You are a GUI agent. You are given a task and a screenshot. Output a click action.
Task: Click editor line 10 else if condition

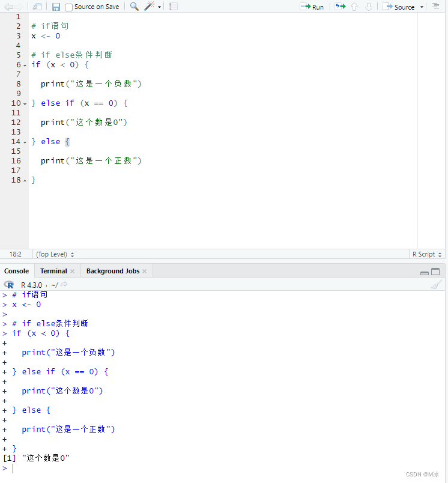(x=79, y=103)
